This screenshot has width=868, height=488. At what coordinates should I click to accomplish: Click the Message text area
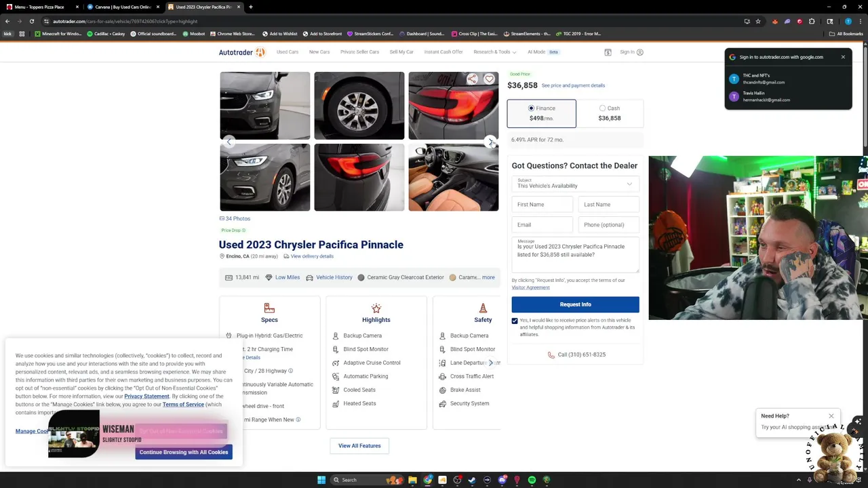[575, 255]
